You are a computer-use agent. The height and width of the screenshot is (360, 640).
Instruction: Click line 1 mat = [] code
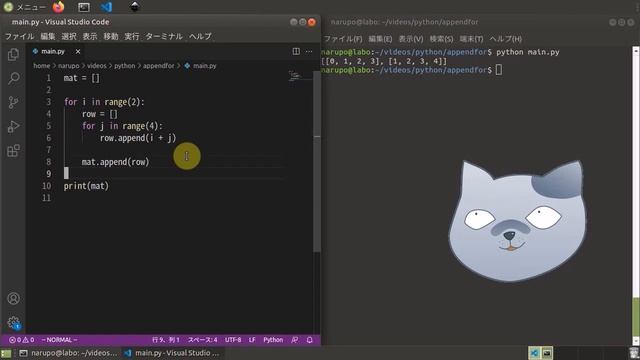coord(82,78)
